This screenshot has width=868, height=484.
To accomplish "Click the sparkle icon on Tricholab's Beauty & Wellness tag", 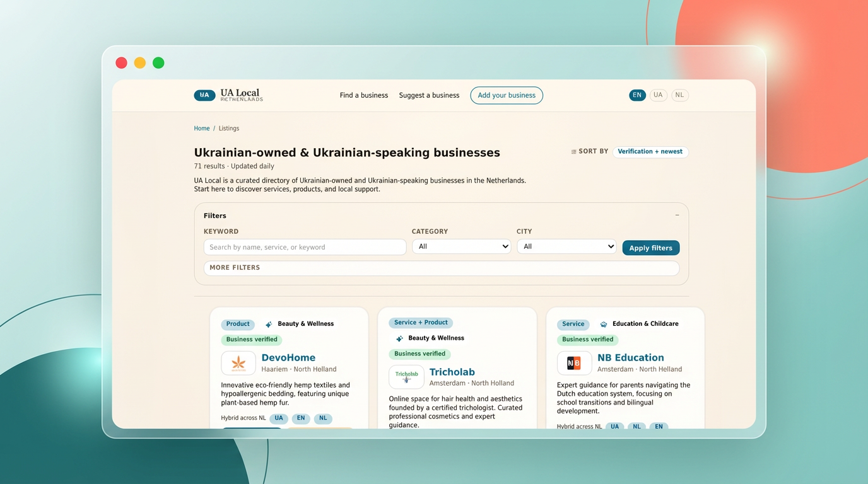I will click(399, 338).
